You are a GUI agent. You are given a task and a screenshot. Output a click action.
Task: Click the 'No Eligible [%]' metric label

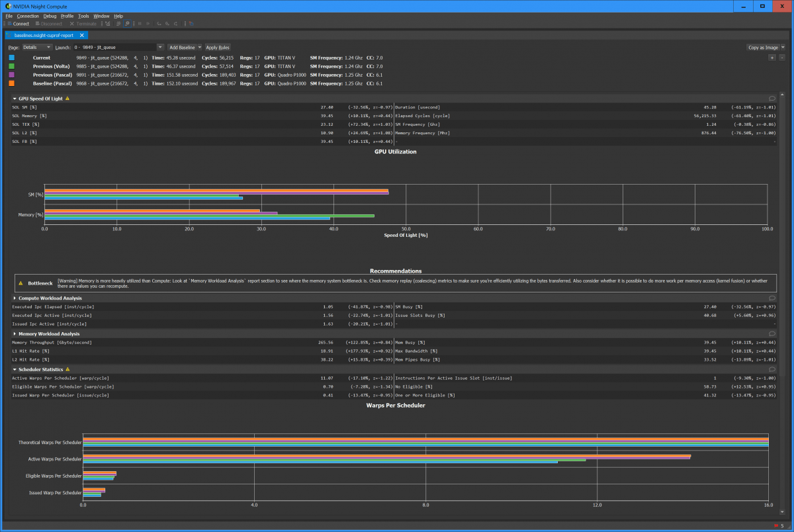tap(414, 387)
